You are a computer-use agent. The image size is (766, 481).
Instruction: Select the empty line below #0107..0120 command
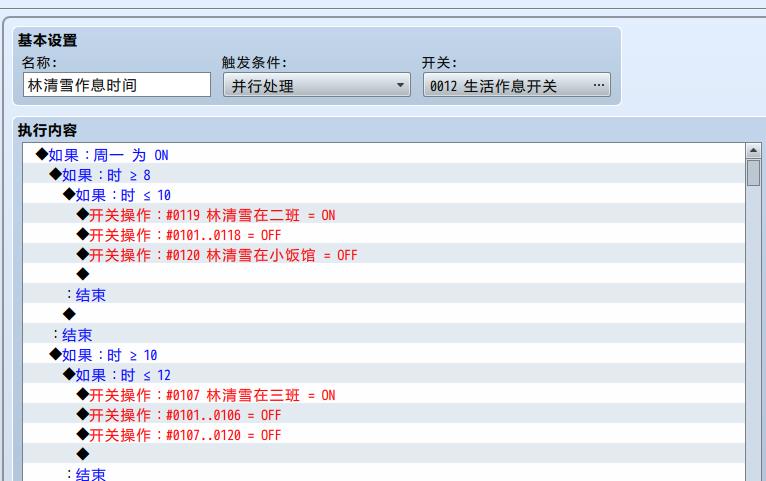pos(383,455)
